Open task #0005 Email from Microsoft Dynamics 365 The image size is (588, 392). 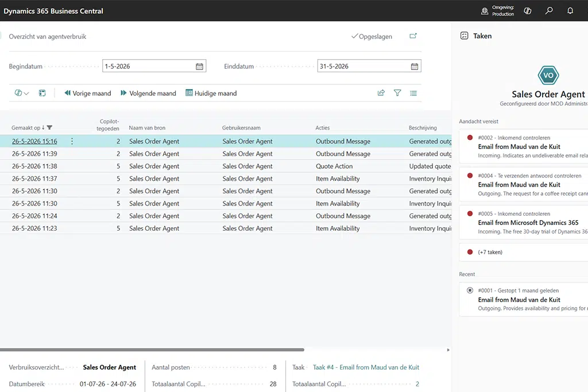click(x=524, y=222)
